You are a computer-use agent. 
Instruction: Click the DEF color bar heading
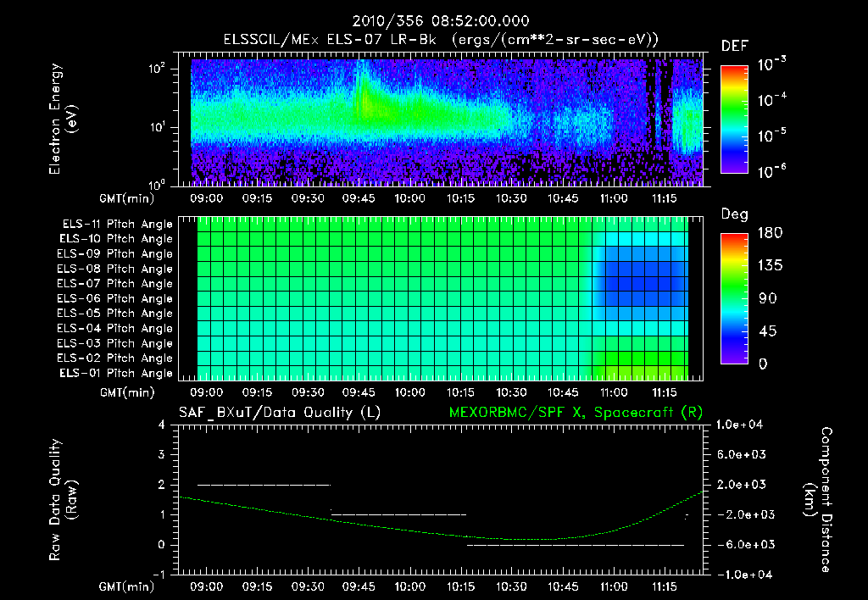tap(735, 46)
